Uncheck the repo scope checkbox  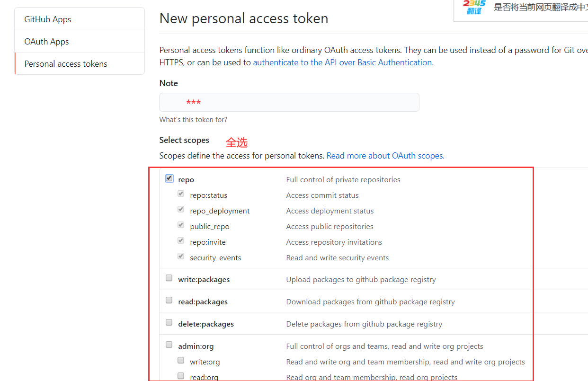(169, 178)
